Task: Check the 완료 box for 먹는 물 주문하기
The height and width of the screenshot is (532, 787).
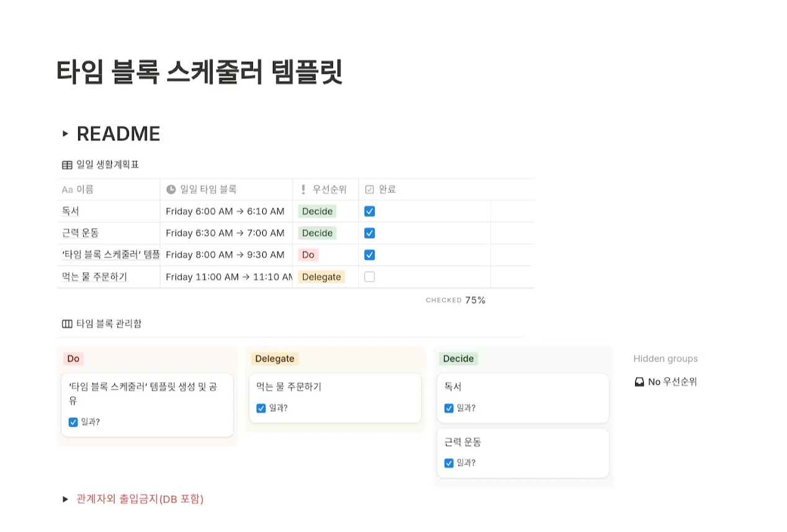Action: pyautogui.click(x=370, y=277)
